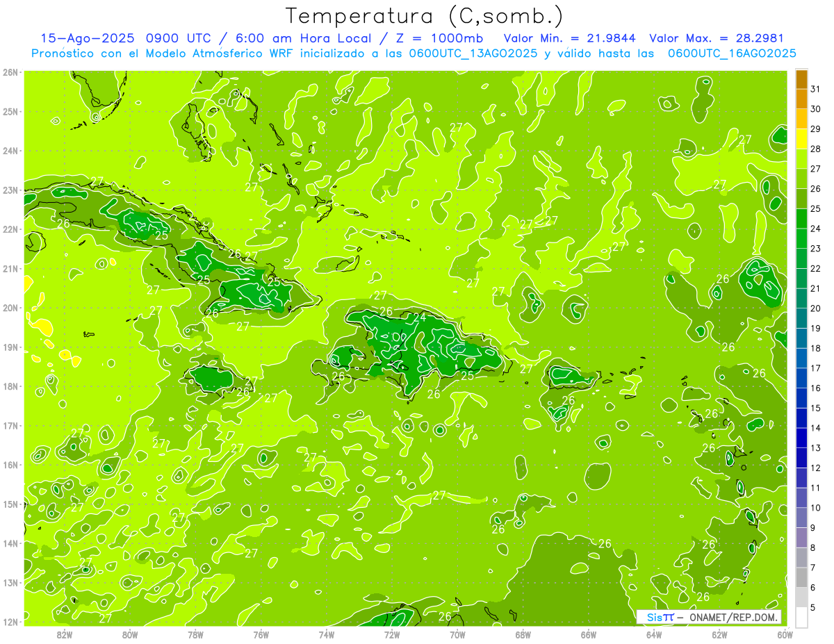Click the legend value '28'
Viewport: 834px width, 644px height.
pos(815,149)
